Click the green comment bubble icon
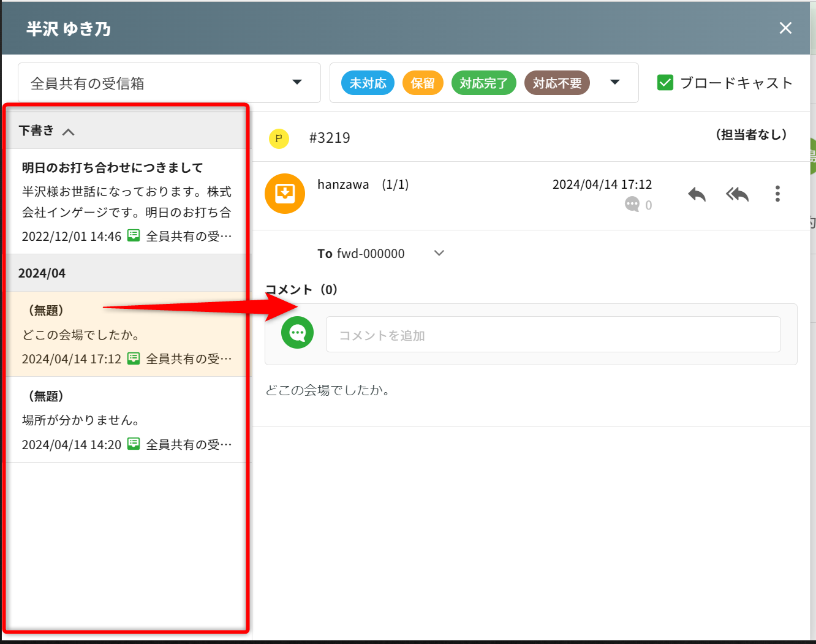The height and width of the screenshot is (644, 816). pyautogui.click(x=297, y=333)
